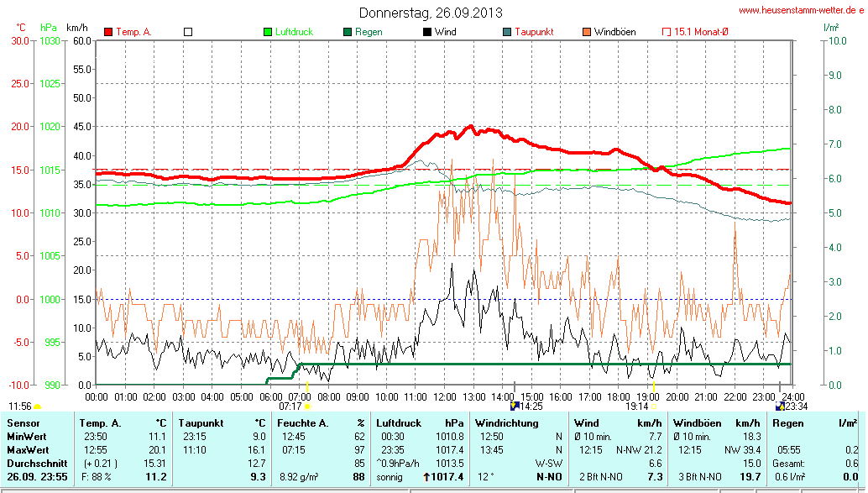Click the dark green Regen legend square
Image resolution: width=868 pixels, height=493 pixels.
[x=348, y=32]
